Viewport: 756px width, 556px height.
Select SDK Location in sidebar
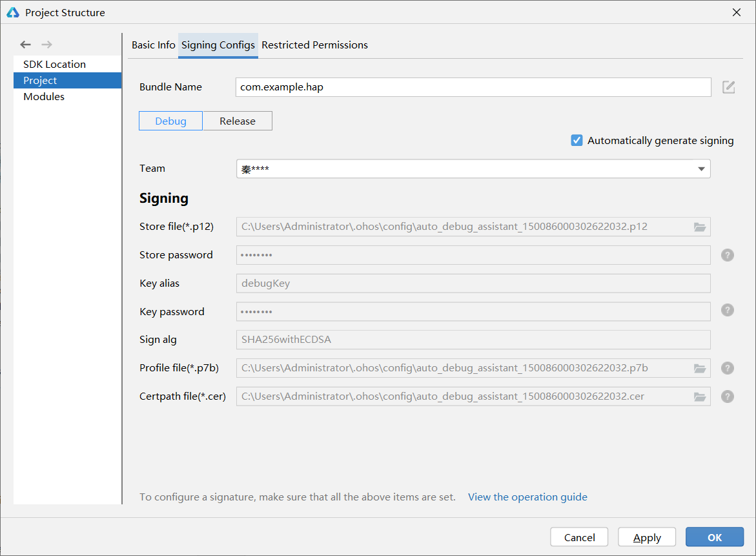pos(54,65)
